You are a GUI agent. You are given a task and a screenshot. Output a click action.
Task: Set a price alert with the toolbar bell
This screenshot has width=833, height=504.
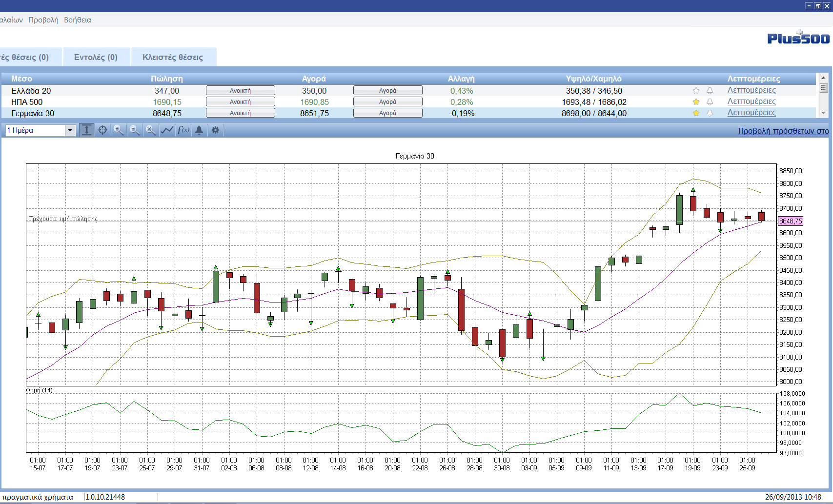[x=199, y=130]
